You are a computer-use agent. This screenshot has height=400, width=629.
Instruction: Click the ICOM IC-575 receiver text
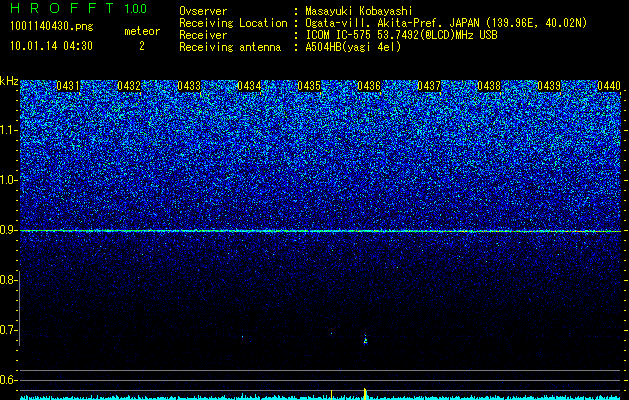[x=401, y=35]
